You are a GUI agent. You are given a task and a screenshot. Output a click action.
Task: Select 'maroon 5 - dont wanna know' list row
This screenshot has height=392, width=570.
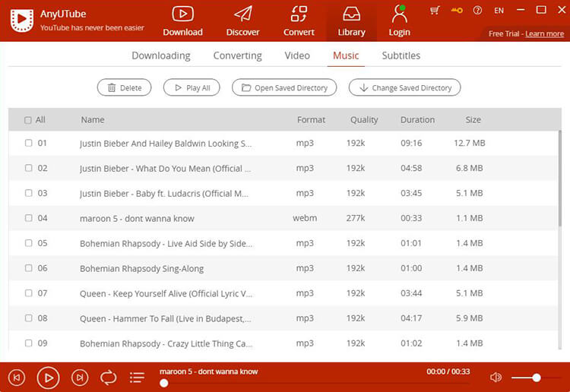pos(283,218)
